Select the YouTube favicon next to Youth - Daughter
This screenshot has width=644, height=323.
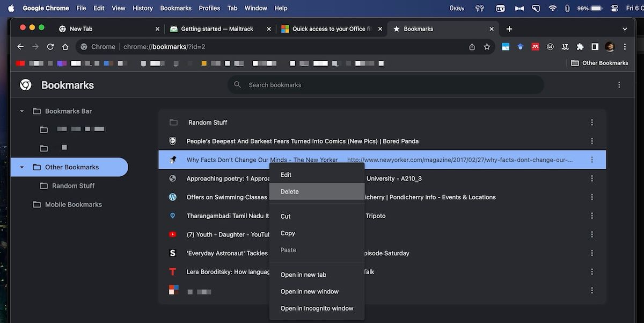click(172, 234)
